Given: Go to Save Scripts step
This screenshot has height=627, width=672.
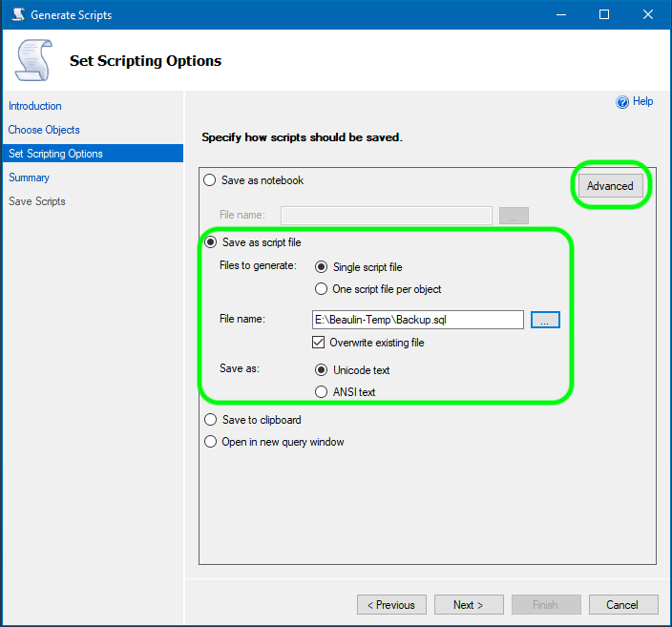Looking at the screenshot, I should (x=37, y=201).
